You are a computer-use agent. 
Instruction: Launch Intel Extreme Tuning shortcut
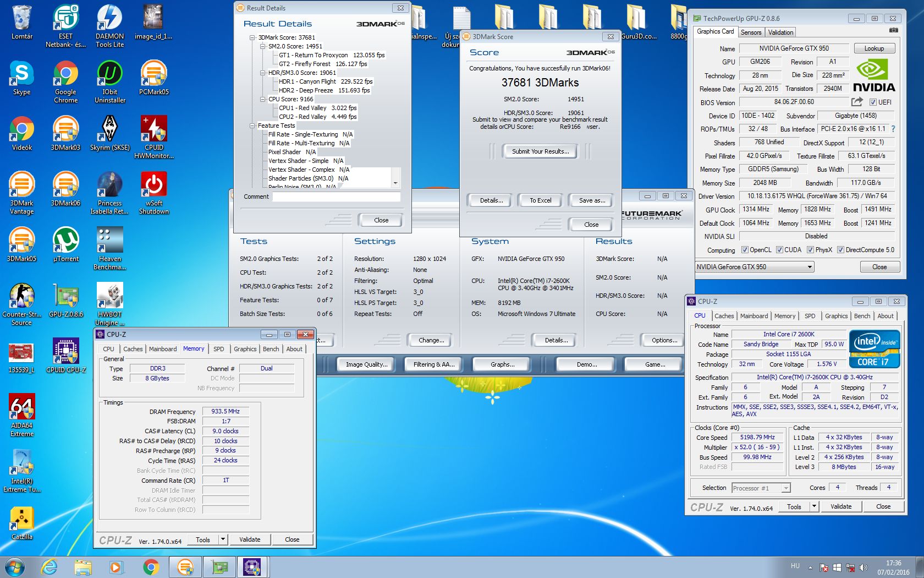[21, 471]
